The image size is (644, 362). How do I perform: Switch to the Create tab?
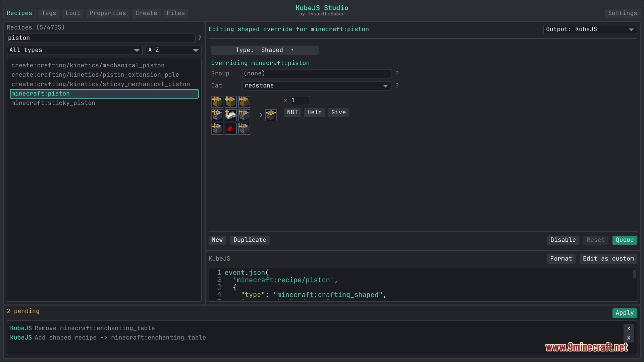(146, 13)
